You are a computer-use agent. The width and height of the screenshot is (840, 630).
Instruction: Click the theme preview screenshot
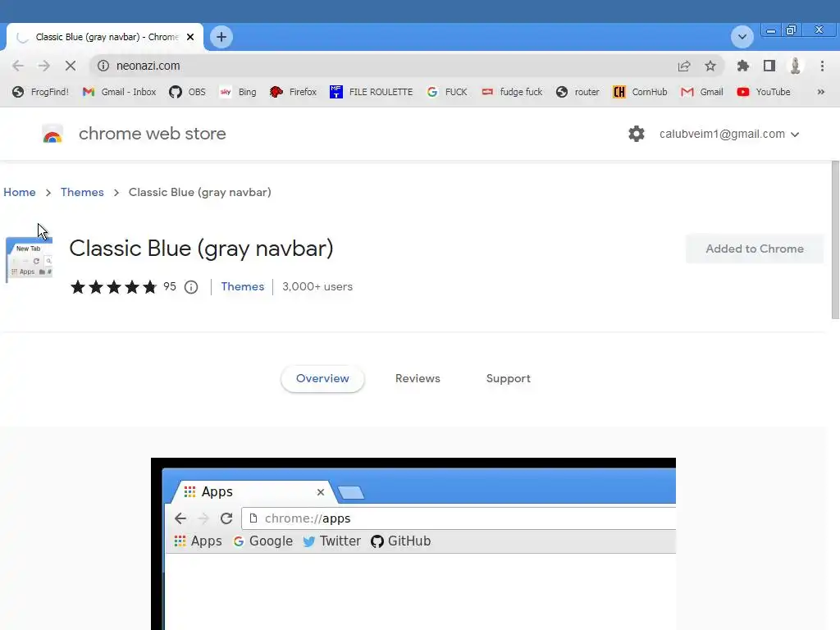[x=413, y=544]
